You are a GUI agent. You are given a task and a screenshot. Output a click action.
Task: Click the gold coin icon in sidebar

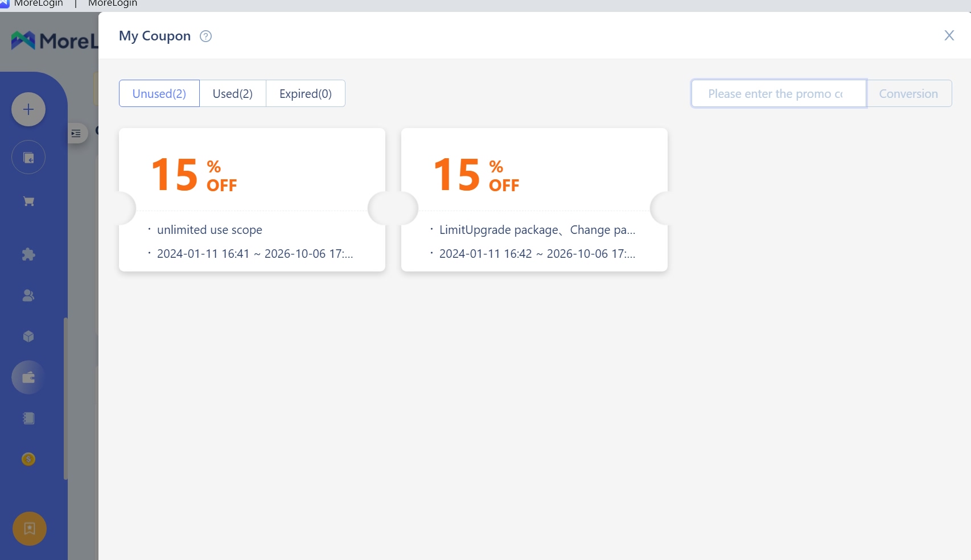28,459
